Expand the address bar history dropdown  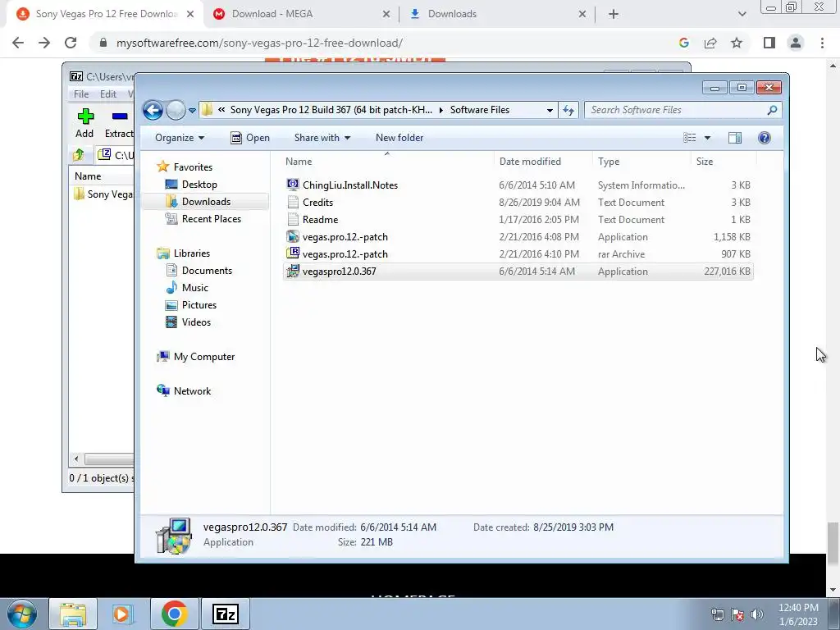click(550, 111)
